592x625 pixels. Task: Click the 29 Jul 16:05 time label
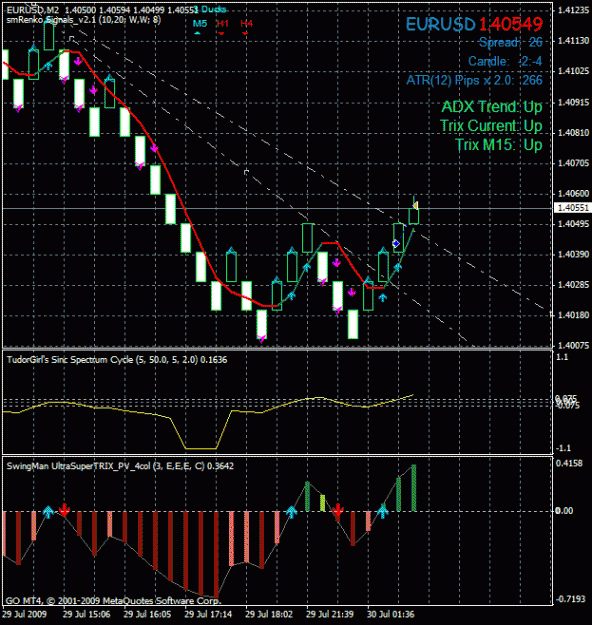pyautogui.click(x=147, y=614)
